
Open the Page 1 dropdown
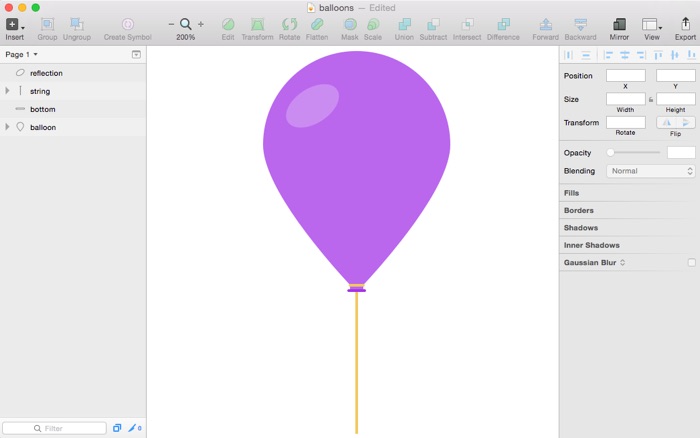coord(21,54)
